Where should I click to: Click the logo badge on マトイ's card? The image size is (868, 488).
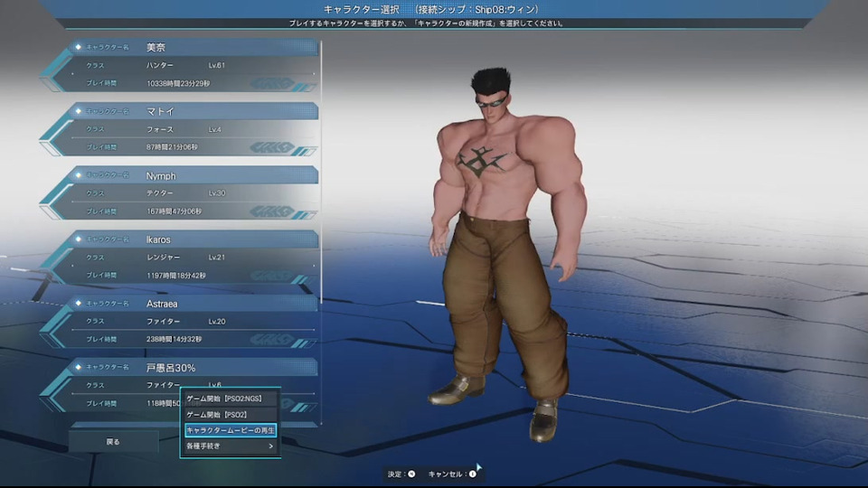(x=272, y=147)
